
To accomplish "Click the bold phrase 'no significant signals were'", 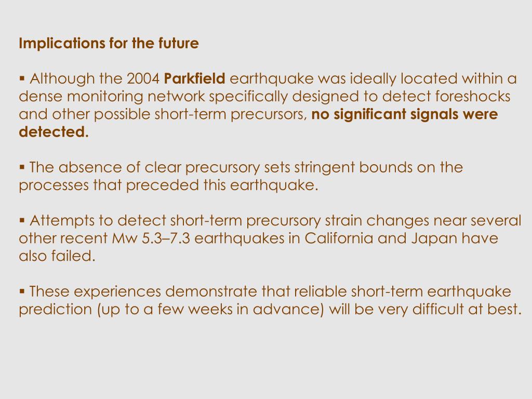I will [x=404, y=114].
